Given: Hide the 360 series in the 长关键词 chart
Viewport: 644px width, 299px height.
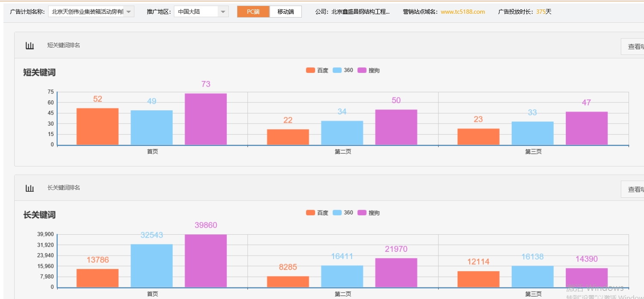Looking at the screenshot, I should tap(343, 213).
